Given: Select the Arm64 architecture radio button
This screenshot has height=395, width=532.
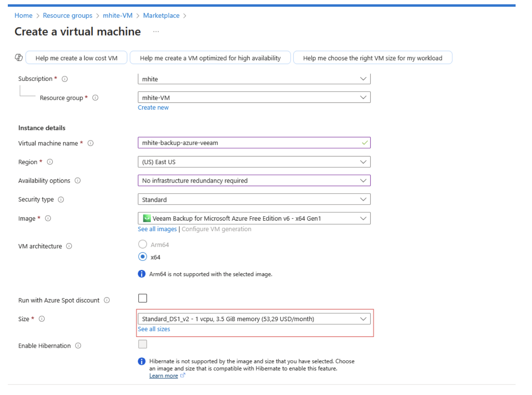Looking at the screenshot, I should [143, 244].
